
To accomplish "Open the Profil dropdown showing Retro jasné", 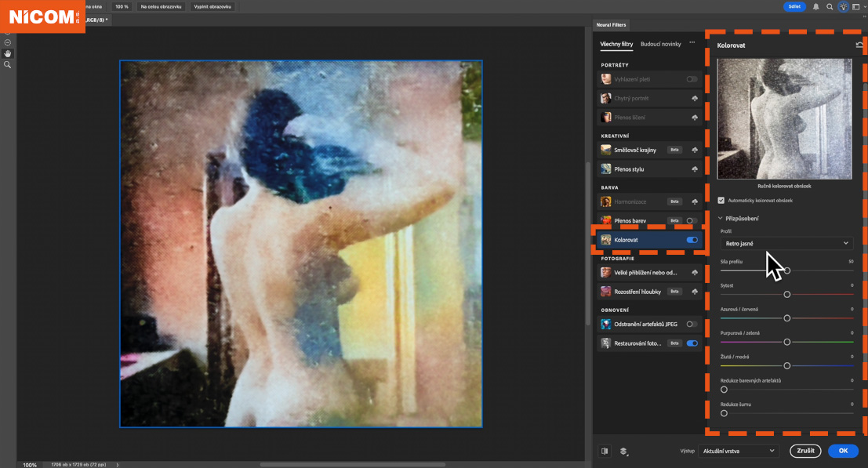I will pyautogui.click(x=786, y=244).
